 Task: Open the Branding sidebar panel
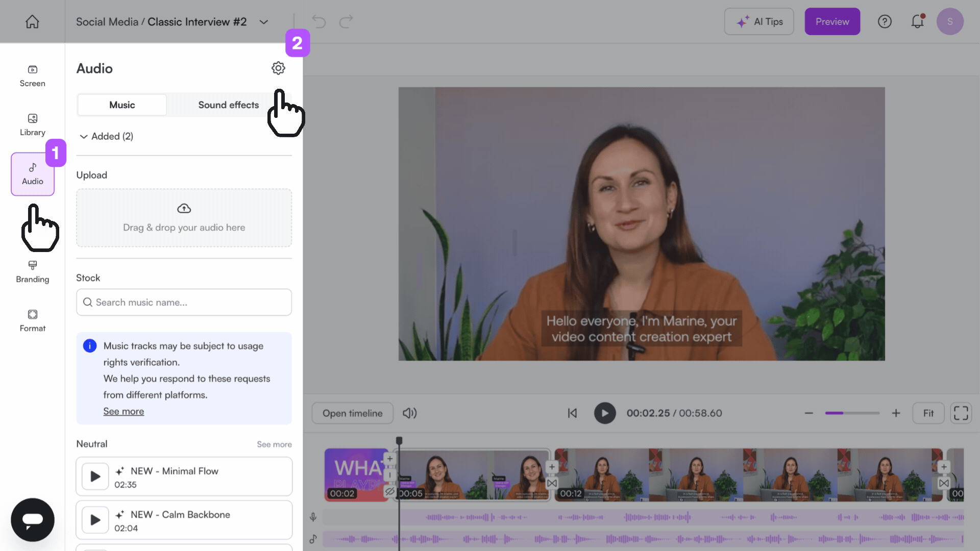[x=32, y=272]
